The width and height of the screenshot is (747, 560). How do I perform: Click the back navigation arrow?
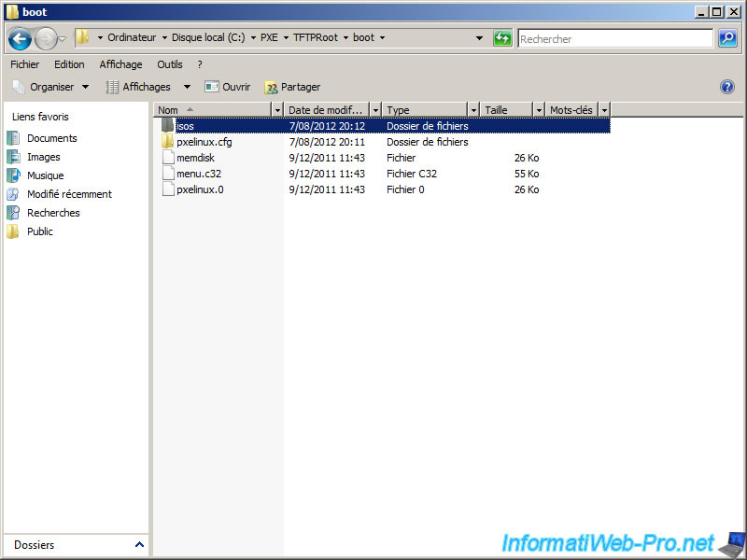click(x=20, y=37)
